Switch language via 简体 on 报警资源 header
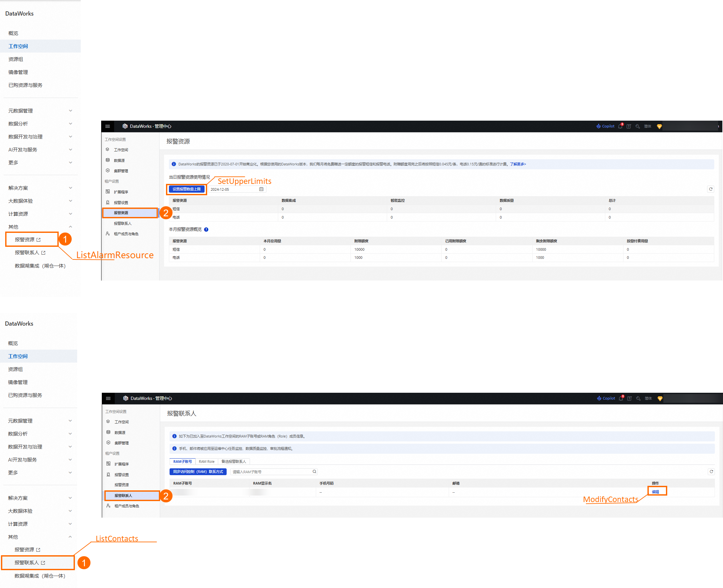This screenshot has height=588, width=723. click(x=648, y=126)
